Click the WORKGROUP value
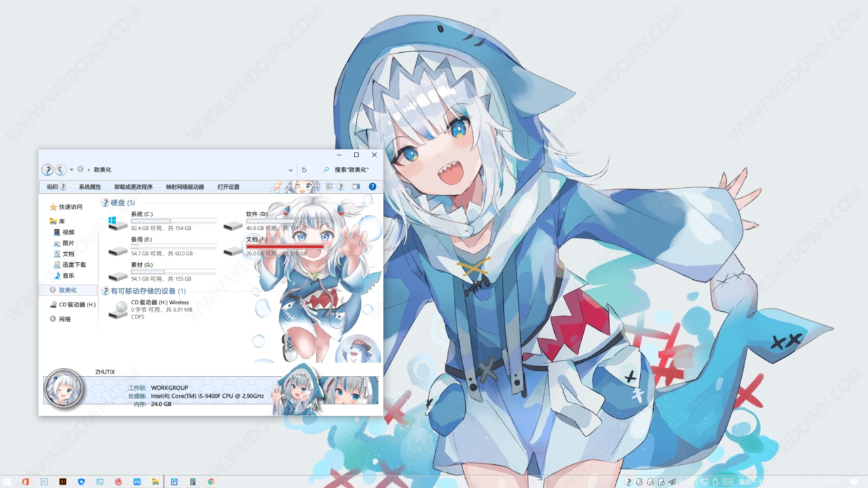This screenshot has height=488, width=868. pos(170,388)
